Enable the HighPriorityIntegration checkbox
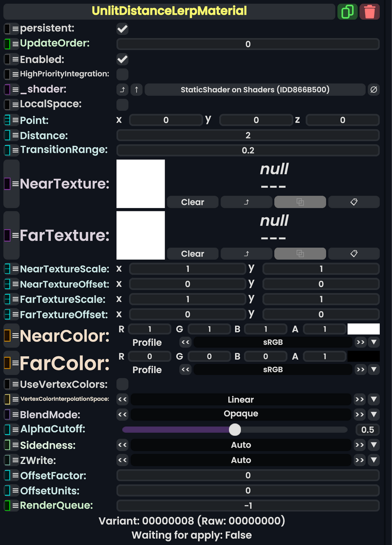 122,74
